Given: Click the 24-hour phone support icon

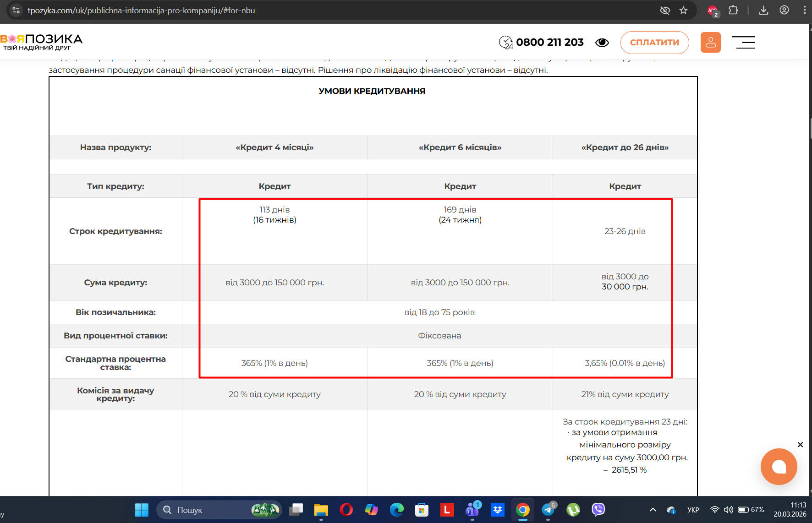Looking at the screenshot, I should [506, 42].
